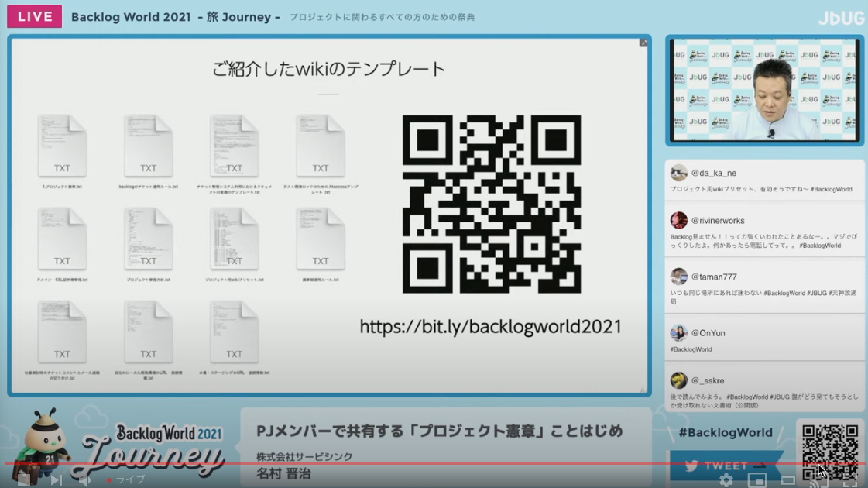
Task: Click the ドメイン・SSL証明書管理.txt file icon
Action: coord(62,239)
